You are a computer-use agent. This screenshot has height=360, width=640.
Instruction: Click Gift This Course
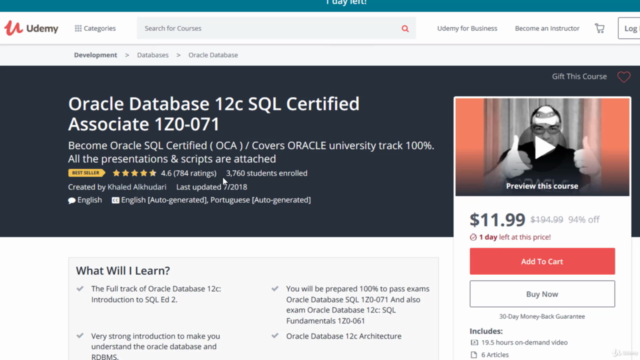point(579,76)
